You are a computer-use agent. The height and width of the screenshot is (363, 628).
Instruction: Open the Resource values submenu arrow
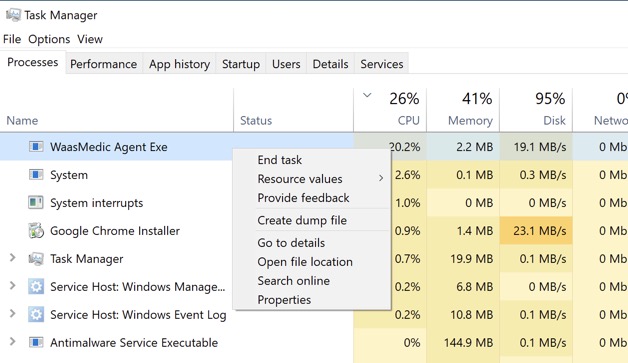(381, 178)
